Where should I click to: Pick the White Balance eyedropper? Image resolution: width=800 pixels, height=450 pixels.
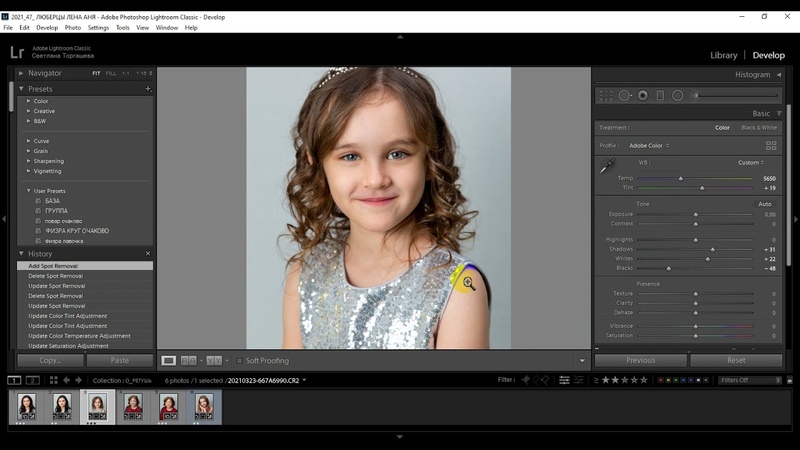[x=607, y=166]
